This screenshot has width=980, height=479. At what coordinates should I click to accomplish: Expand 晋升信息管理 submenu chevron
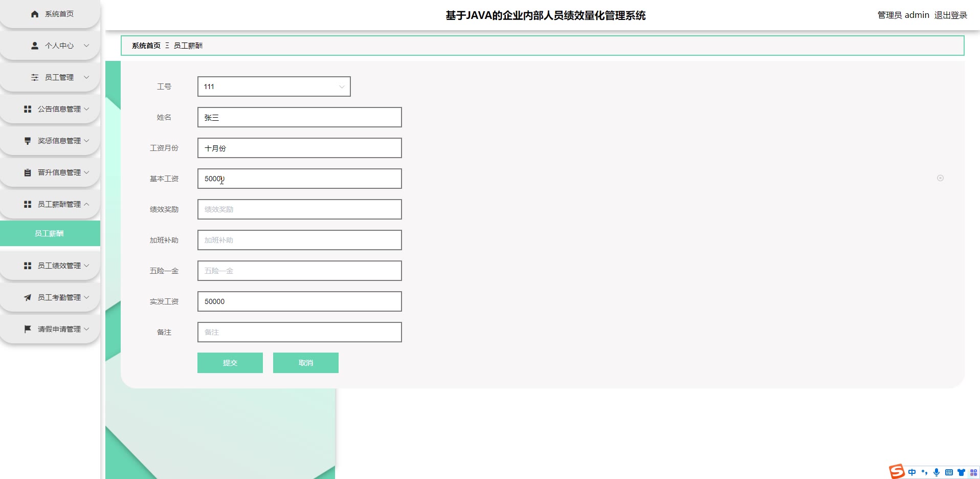[86, 172]
